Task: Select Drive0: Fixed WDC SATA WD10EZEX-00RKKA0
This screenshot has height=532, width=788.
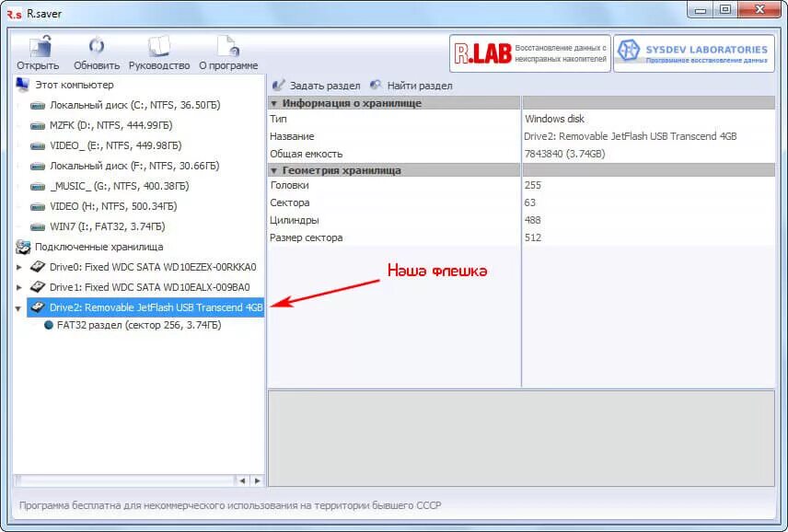Action: click(x=153, y=267)
